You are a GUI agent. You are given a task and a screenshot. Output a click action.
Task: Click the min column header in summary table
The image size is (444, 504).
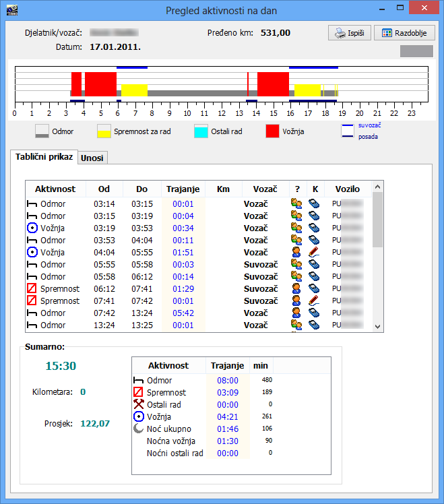tap(261, 365)
